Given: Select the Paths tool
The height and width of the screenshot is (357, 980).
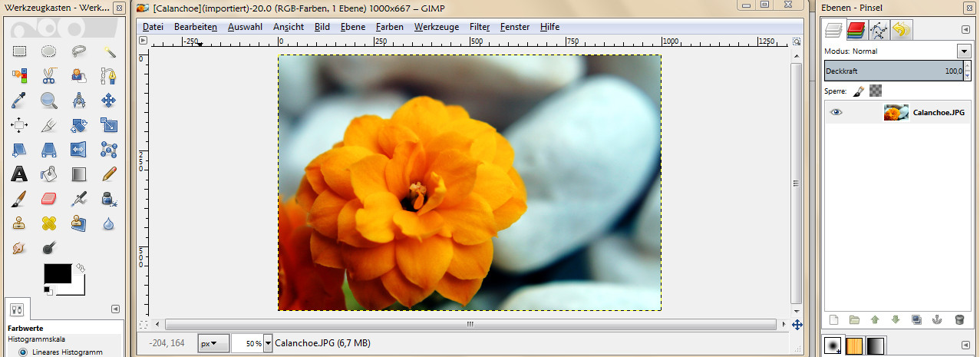Looking at the screenshot, I should pyautogui.click(x=109, y=76).
